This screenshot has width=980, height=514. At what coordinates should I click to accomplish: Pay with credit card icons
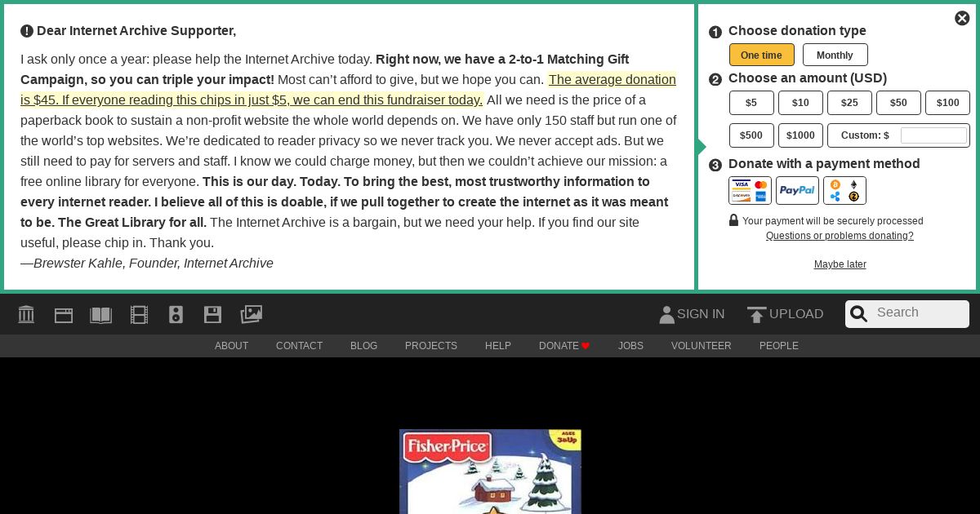click(x=750, y=191)
